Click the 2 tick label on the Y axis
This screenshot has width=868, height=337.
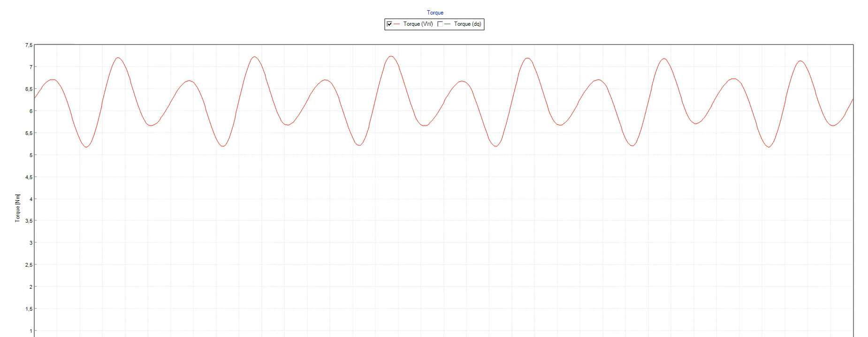31,287
